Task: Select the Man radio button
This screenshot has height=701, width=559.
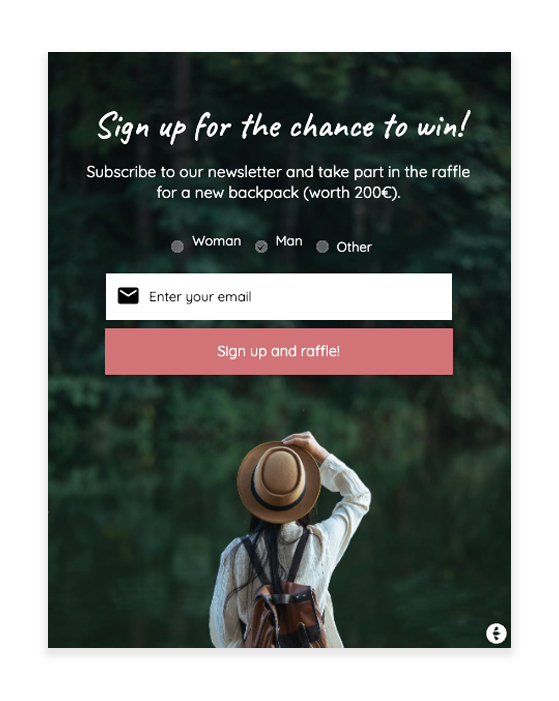Action: (261, 246)
